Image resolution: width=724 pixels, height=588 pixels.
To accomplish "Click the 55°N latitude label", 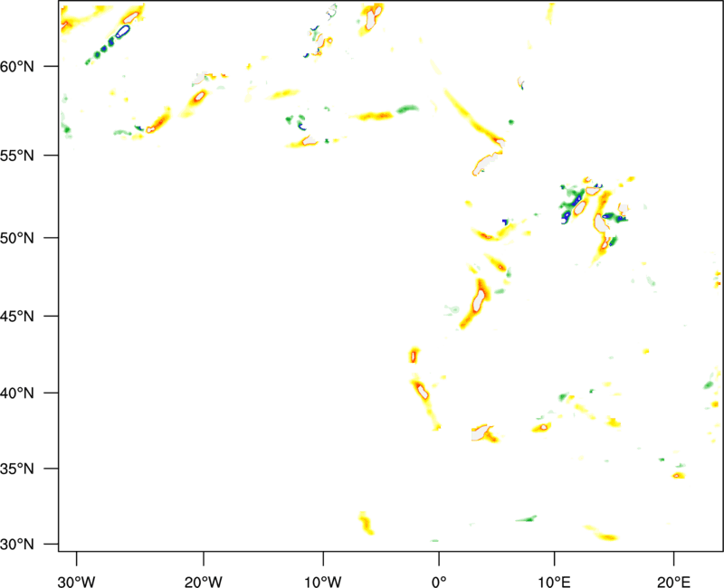I will tap(17, 156).
